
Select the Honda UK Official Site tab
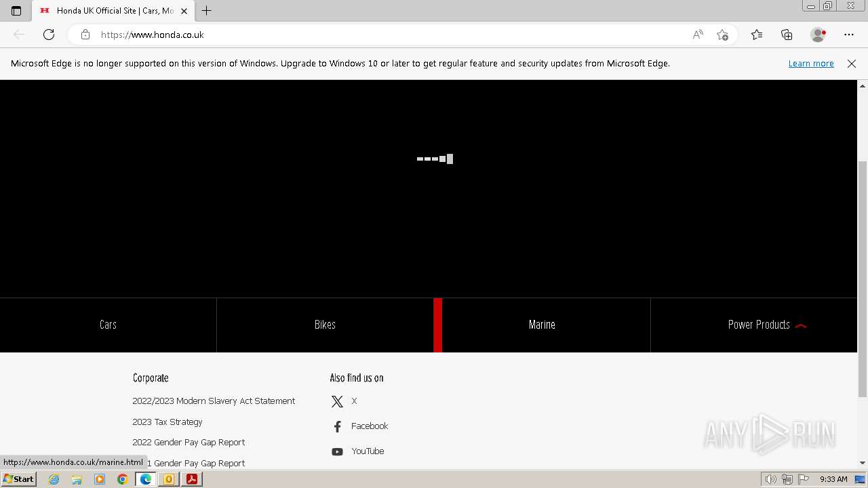(x=113, y=11)
